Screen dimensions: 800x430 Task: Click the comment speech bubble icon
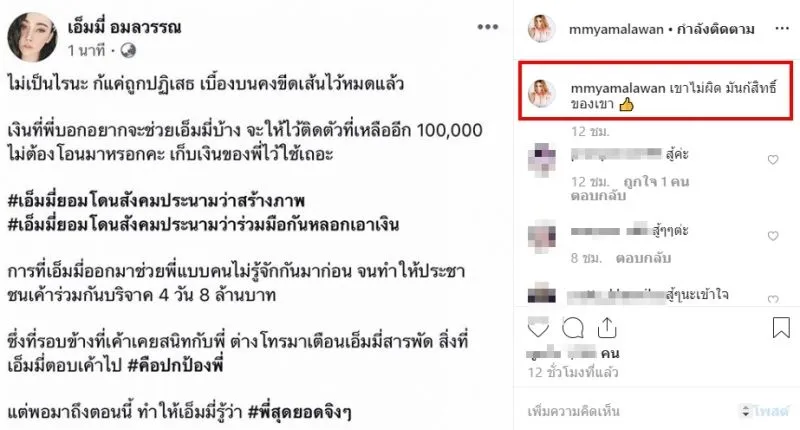tap(572, 328)
